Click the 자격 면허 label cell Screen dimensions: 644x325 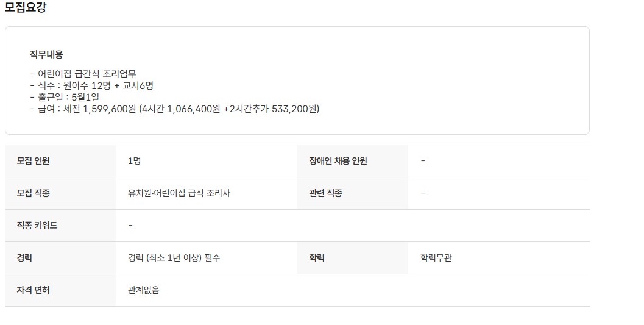(x=34, y=290)
